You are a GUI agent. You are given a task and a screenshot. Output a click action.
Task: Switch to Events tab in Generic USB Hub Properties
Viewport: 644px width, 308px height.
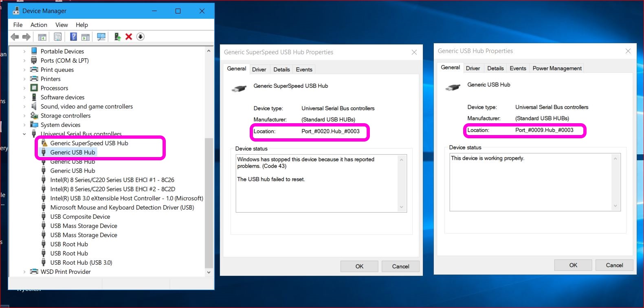pyautogui.click(x=518, y=68)
